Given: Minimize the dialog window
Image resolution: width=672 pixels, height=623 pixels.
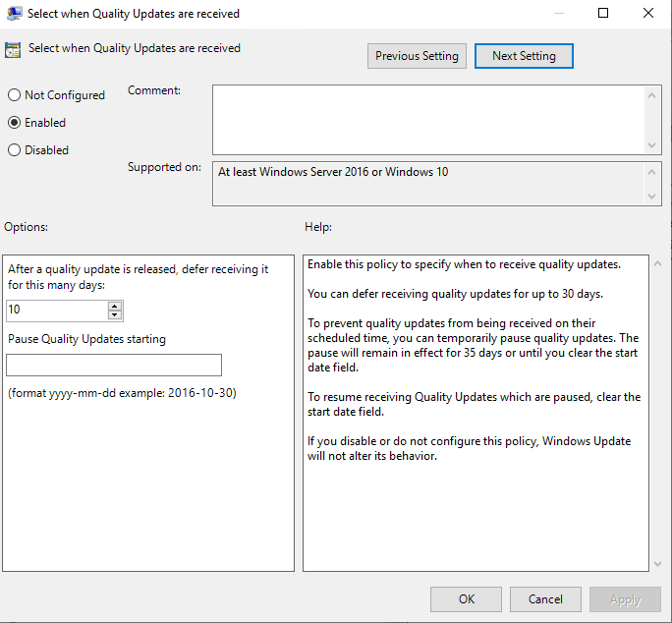Looking at the screenshot, I should pos(558,13).
